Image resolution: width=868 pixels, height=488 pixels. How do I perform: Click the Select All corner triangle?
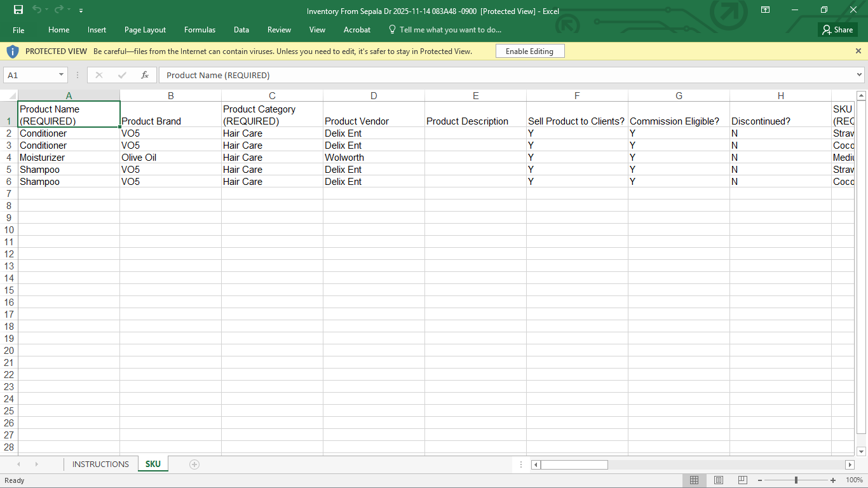pyautogui.click(x=9, y=96)
